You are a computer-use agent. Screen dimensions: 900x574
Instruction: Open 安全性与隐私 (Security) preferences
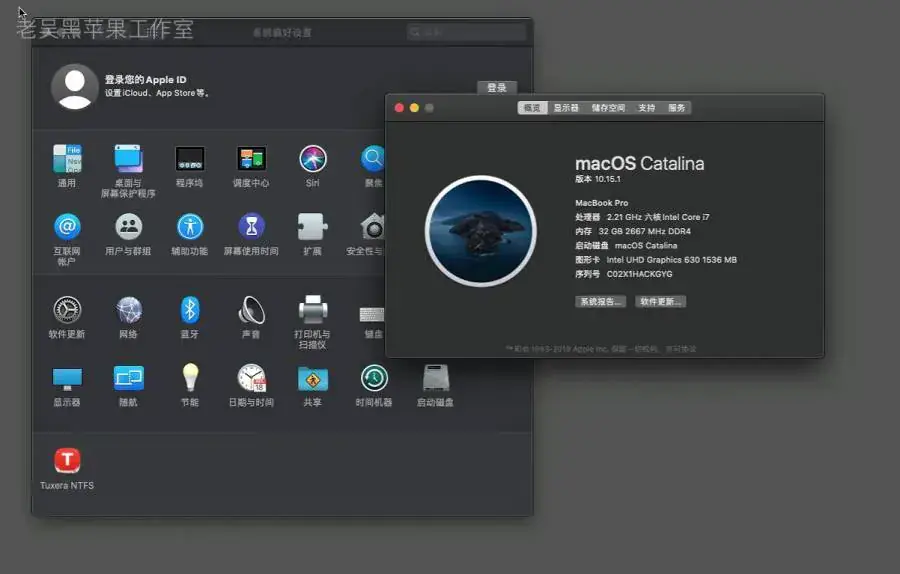[x=373, y=227]
